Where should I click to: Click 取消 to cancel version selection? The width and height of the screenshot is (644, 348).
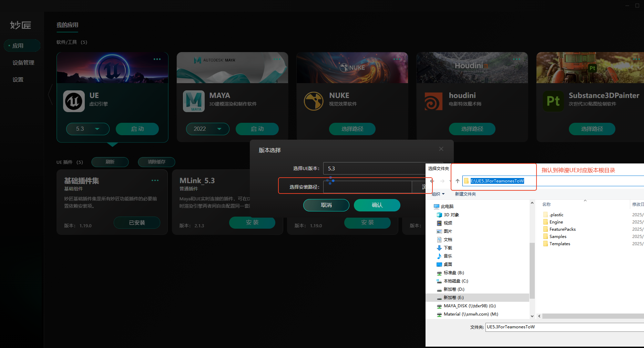click(x=326, y=205)
